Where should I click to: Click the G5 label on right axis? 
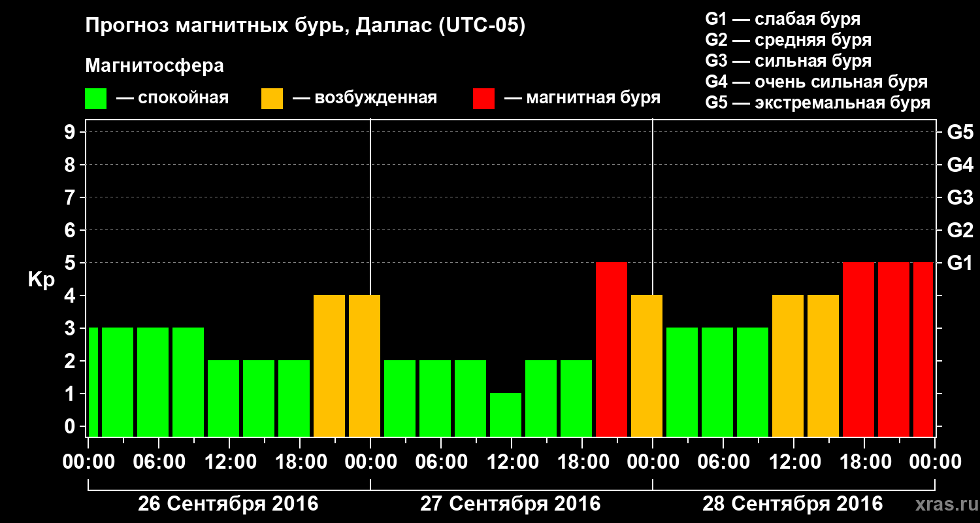pyautogui.click(x=960, y=133)
